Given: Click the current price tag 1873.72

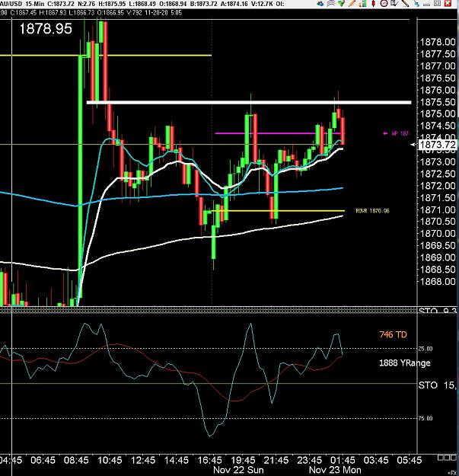Looking at the screenshot, I should click(438, 145).
